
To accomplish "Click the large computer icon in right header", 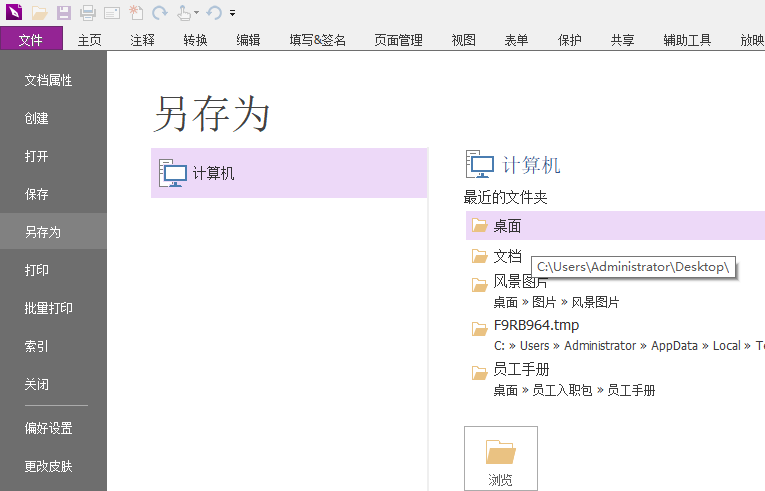I will click(480, 164).
